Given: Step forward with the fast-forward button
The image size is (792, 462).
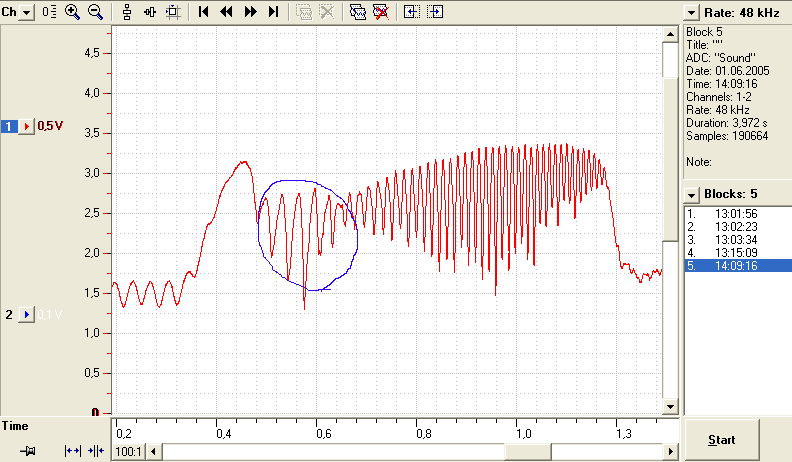Looking at the screenshot, I should click(x=250, y=12).
